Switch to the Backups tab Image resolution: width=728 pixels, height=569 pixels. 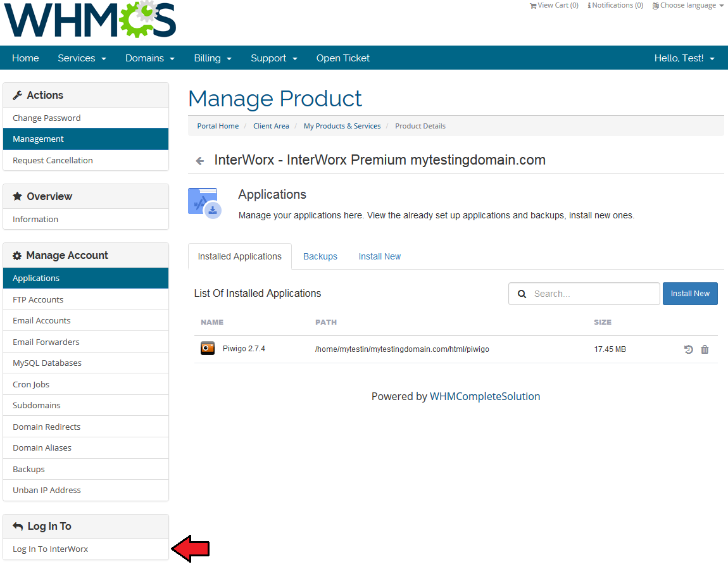tap(320, 257)
